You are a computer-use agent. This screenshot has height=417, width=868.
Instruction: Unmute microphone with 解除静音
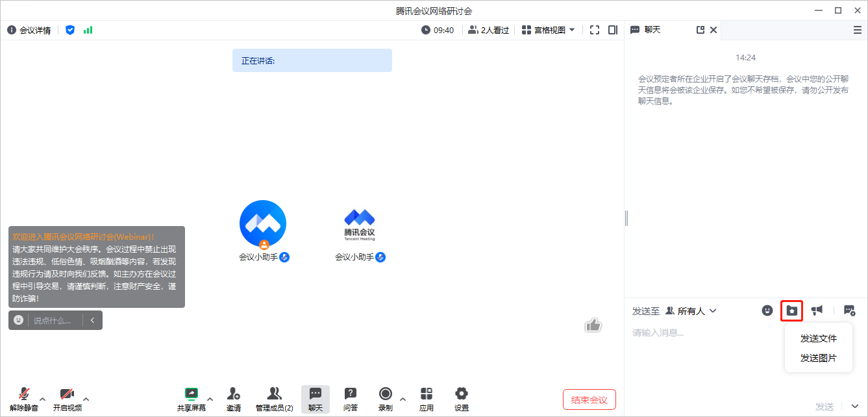pos(24,399)
